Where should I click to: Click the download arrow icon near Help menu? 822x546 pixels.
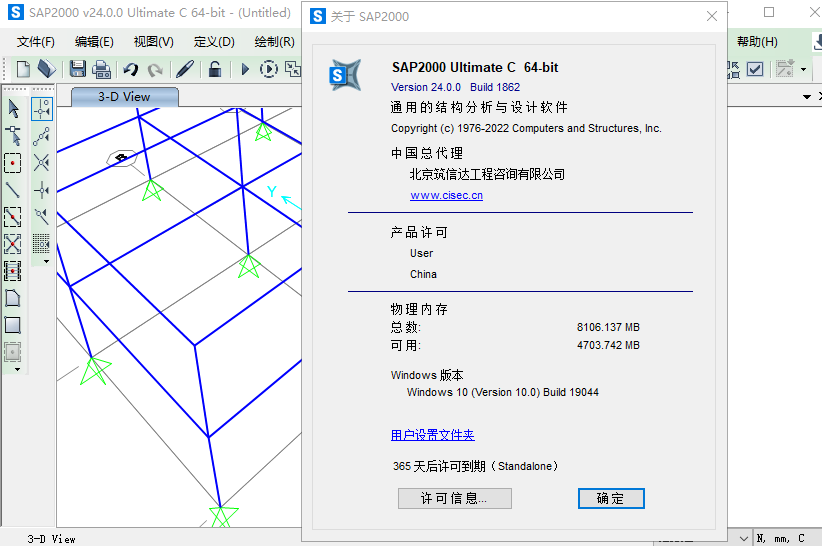pyautogui.click(x=817, y=42)
